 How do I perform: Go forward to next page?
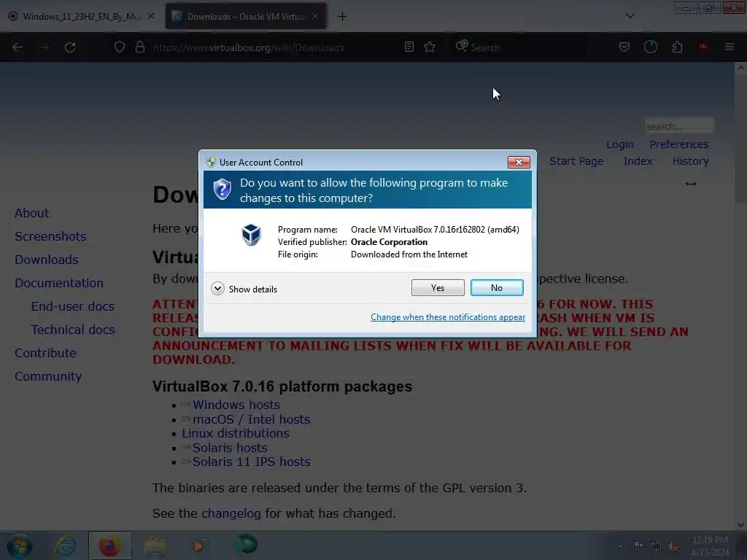pyautogui.click(x=44, y=47)
